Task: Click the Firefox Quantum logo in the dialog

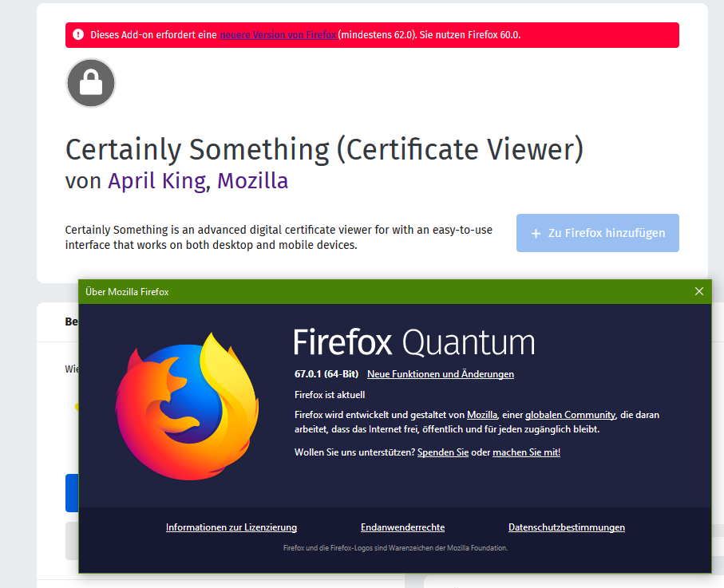Action: pos(187,407)
